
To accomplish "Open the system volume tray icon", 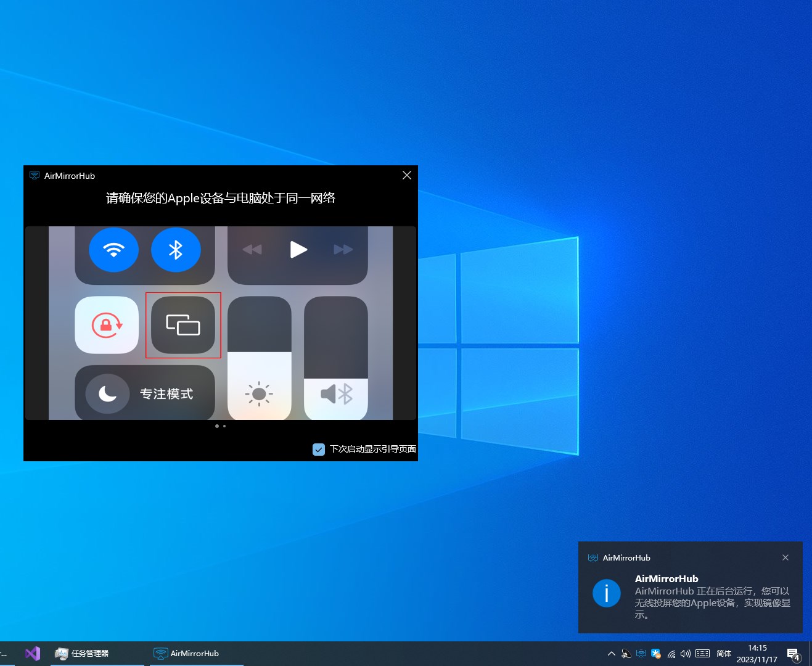I will pos(686,654).
